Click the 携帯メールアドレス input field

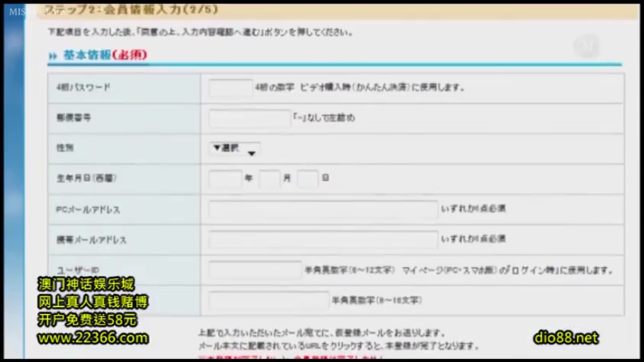click(323, 240)
